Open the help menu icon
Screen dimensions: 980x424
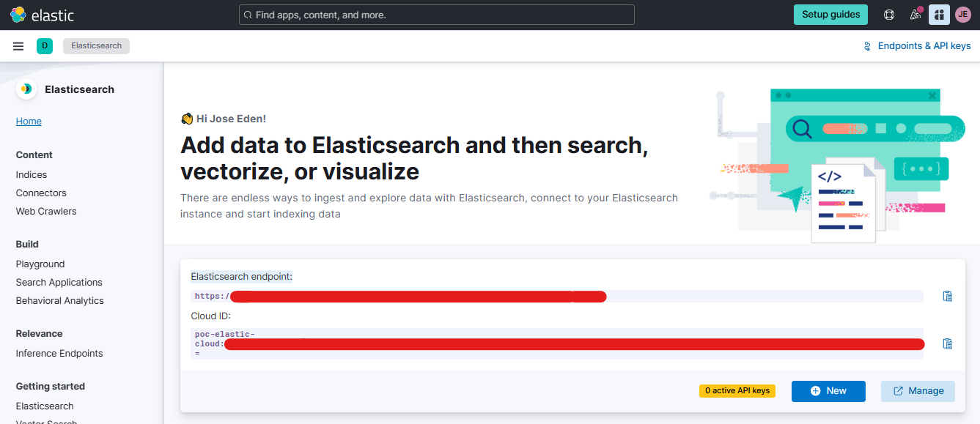889,15
